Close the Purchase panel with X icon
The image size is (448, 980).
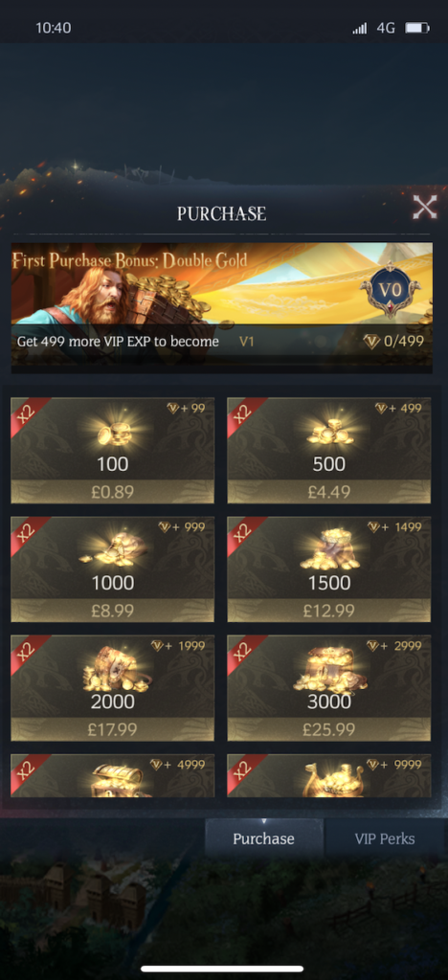click(x=424, y=208)
